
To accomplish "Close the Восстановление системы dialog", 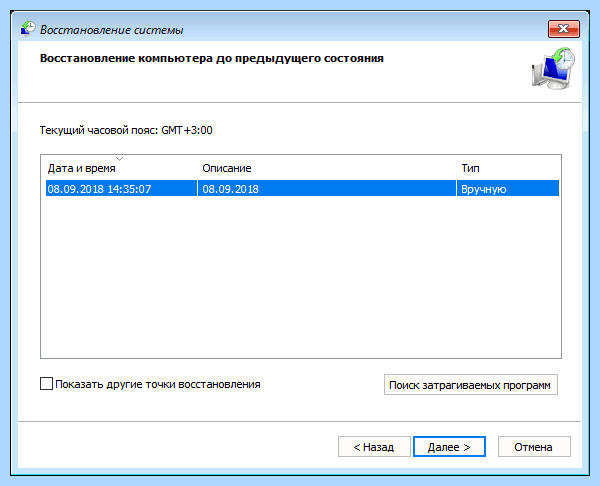I will (564, 29).
